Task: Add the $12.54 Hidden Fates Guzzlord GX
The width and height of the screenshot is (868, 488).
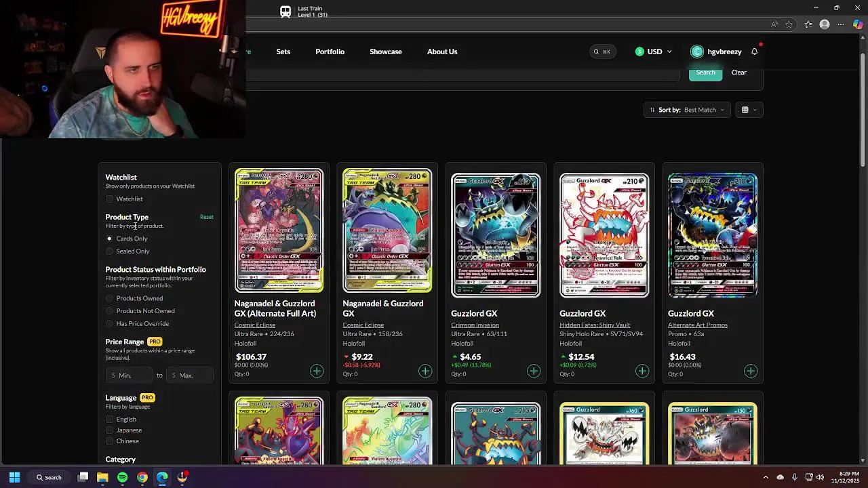Action: [x=642, y=371]
